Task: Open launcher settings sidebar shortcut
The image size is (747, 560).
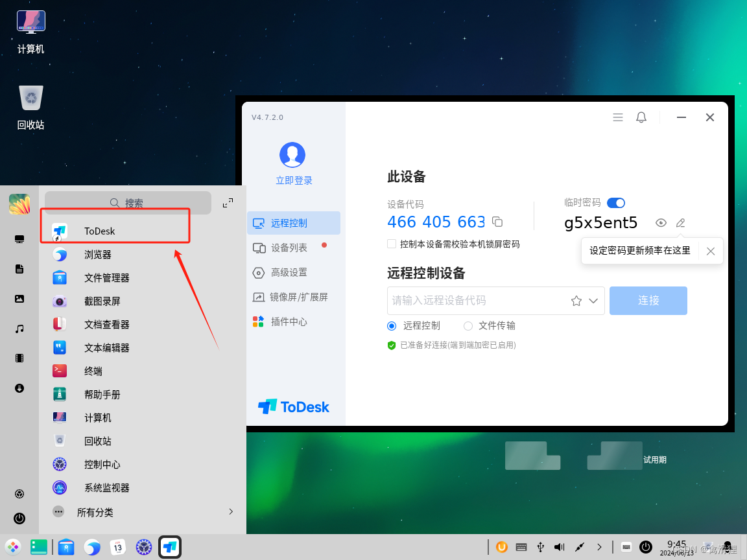Action: (19, 494)
